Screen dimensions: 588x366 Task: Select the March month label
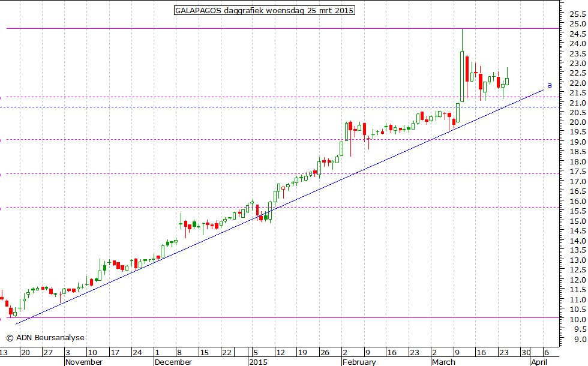443,362
